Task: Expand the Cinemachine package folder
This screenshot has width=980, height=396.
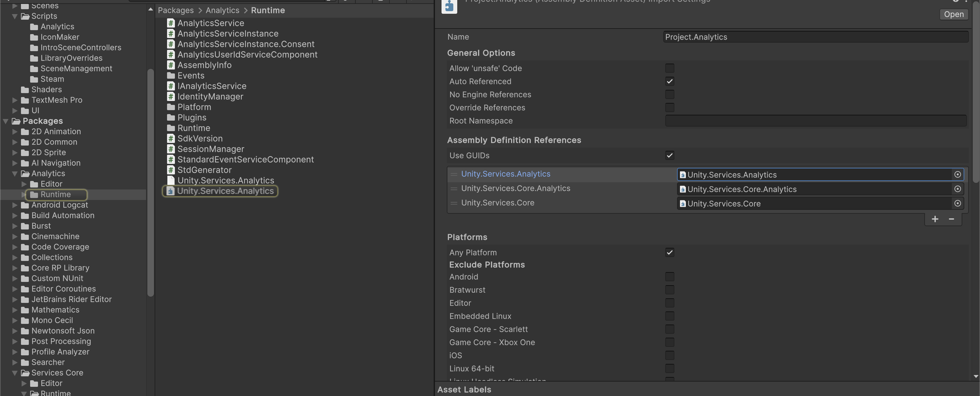Action: pos(15,236)
